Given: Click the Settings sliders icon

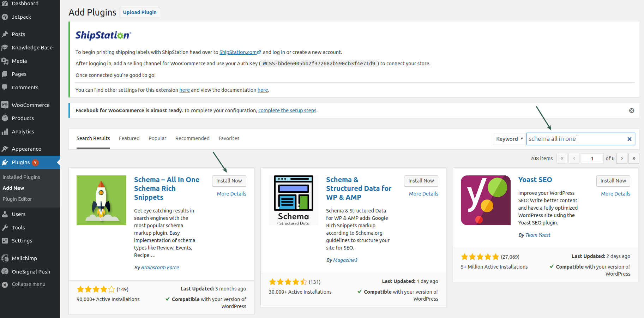Looking at the screenshot, I should [5, 241].
